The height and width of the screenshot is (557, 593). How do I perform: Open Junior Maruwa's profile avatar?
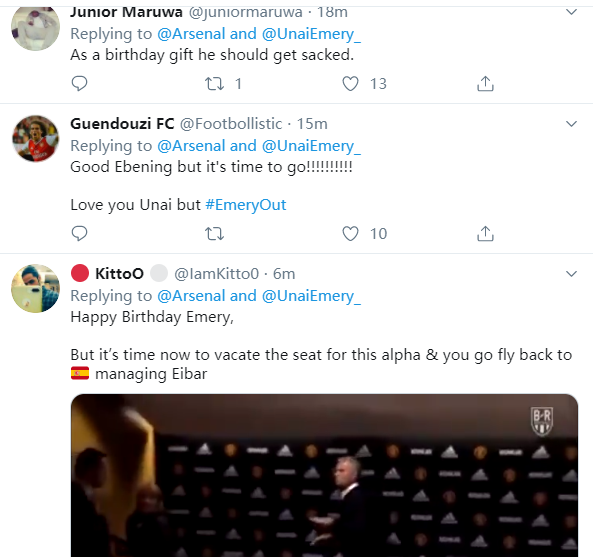point(36,27)
